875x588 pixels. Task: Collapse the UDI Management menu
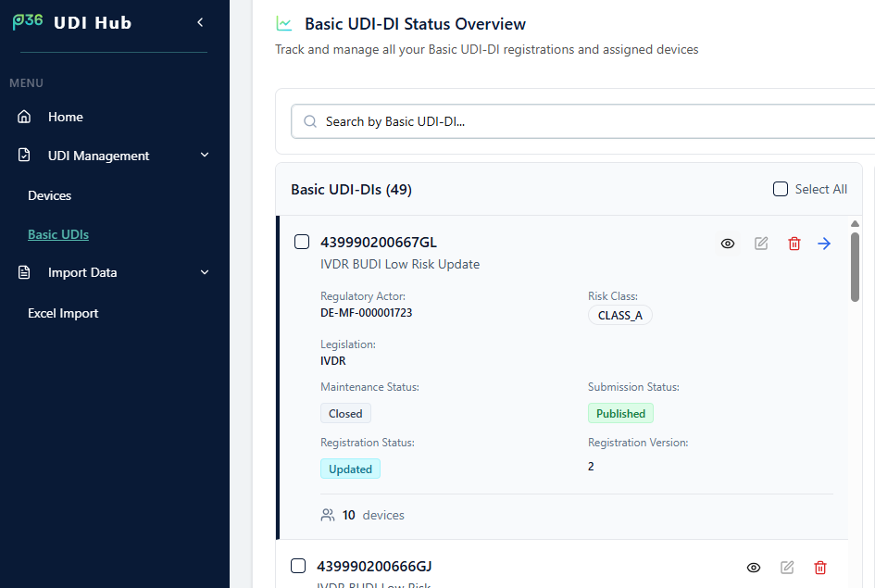coord(204,155)
